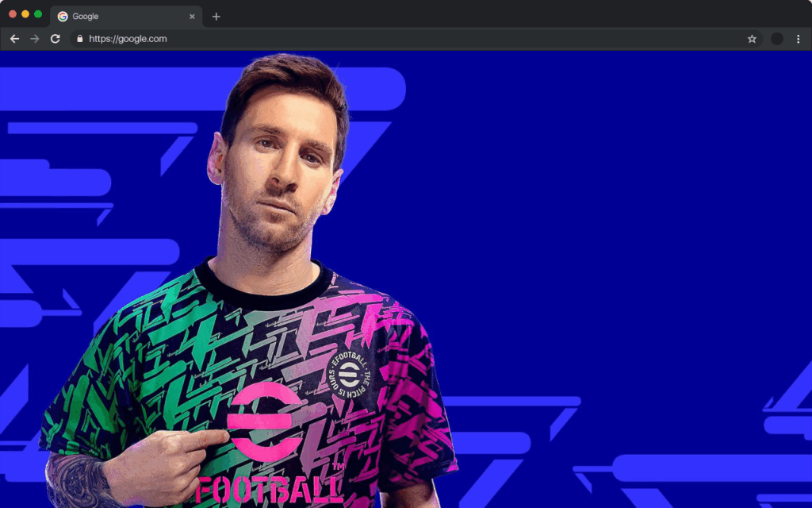Click the back navigation arrow
Screen dimensions: 812x508
coord(14,38)
